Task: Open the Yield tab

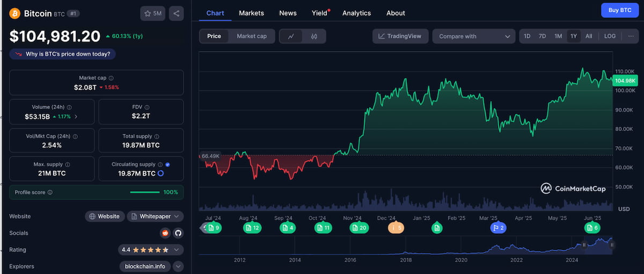Action: (x=320, y=13)
